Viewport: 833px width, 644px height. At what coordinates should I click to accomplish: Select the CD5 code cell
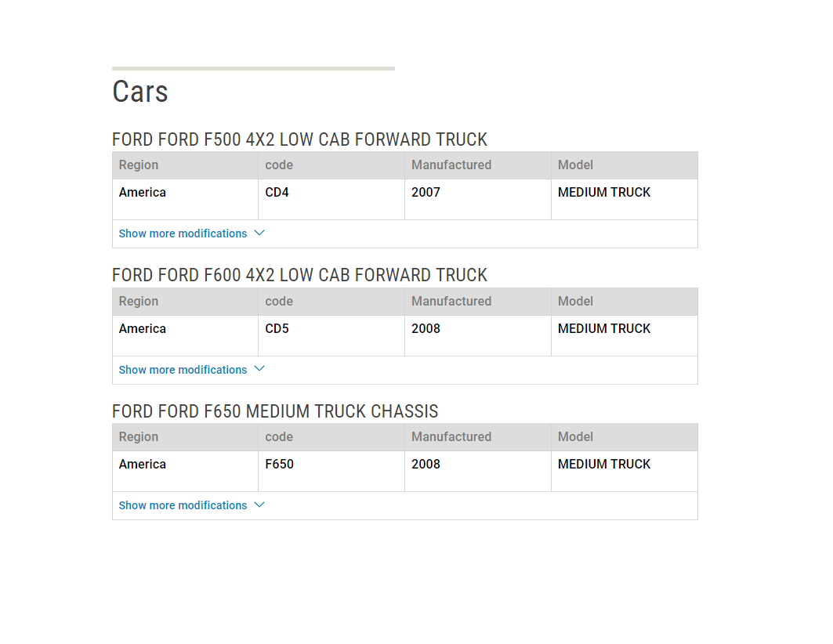pyautogui.click(x=277, y=328)
